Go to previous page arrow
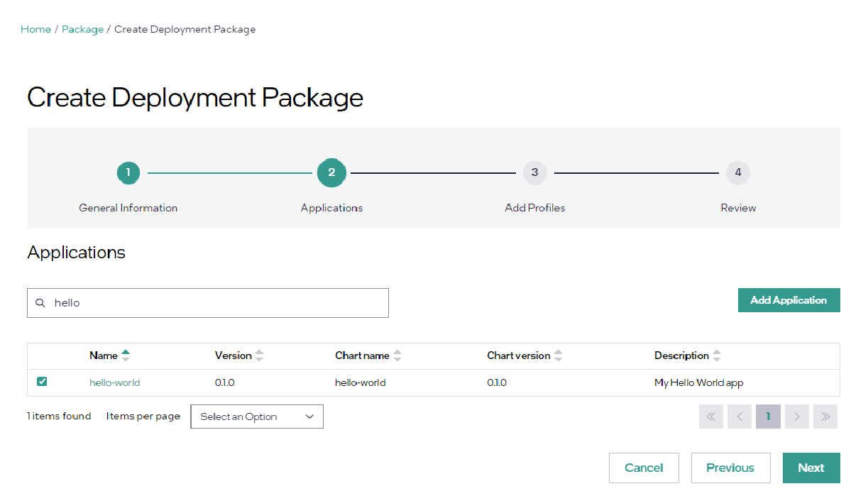Viewport: 868px width, 496px height. tap(740, 417)
